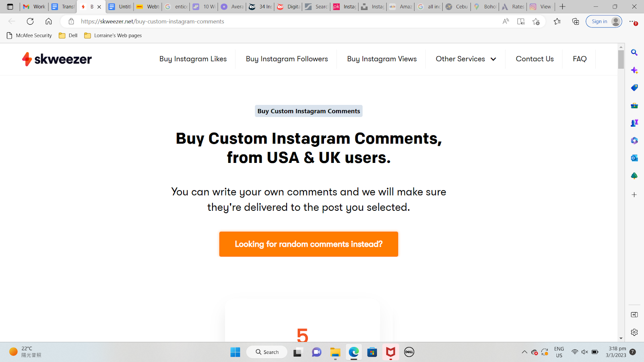
Task: View site information via the lock icon
Action: (x=71, y=21)
